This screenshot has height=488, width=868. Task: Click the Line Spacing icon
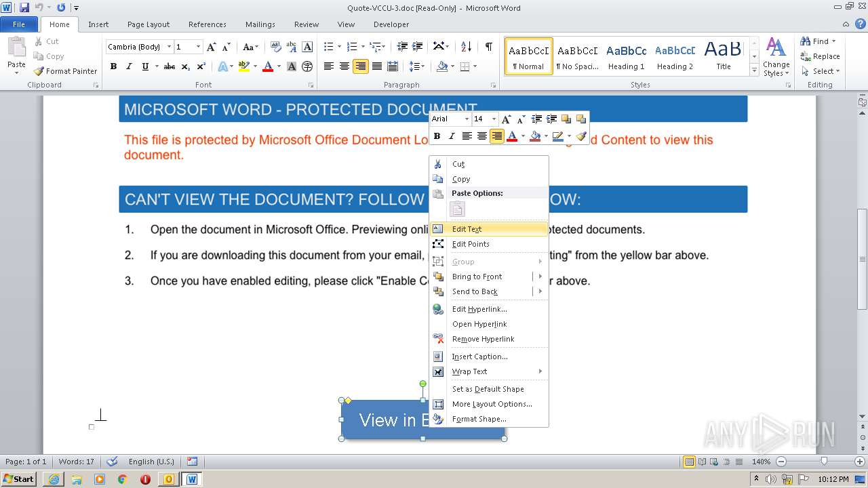tap(415, 66)
